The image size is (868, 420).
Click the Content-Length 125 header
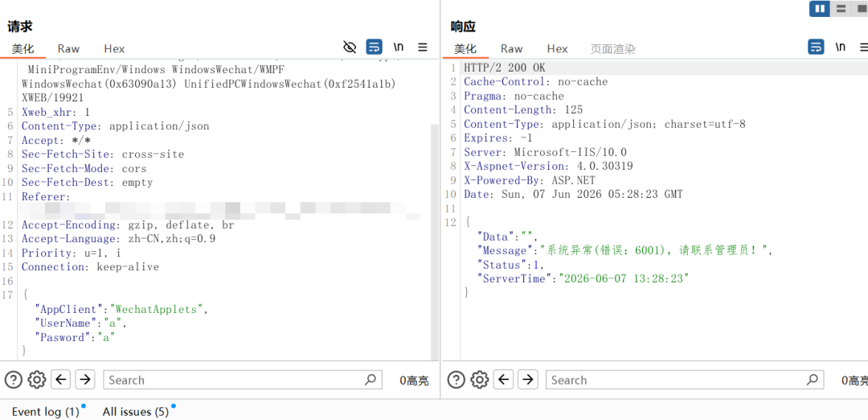(x=523, y=109)
